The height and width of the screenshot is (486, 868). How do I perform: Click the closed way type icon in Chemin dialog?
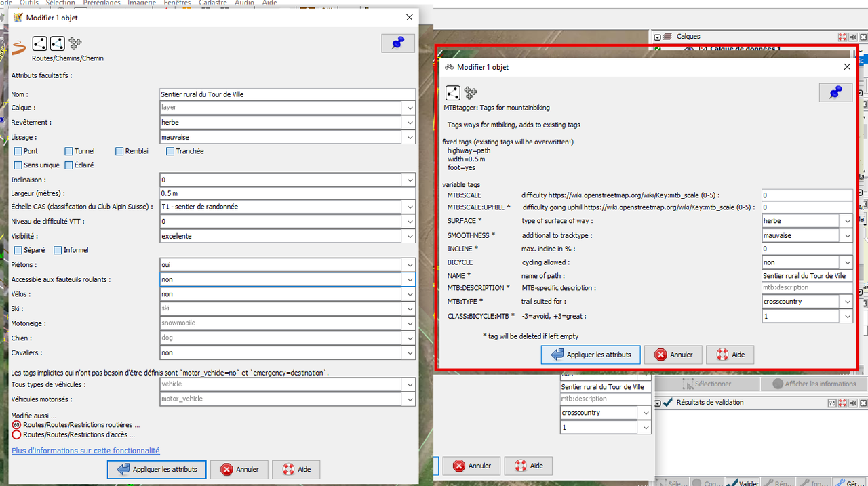tap(58, 44)
